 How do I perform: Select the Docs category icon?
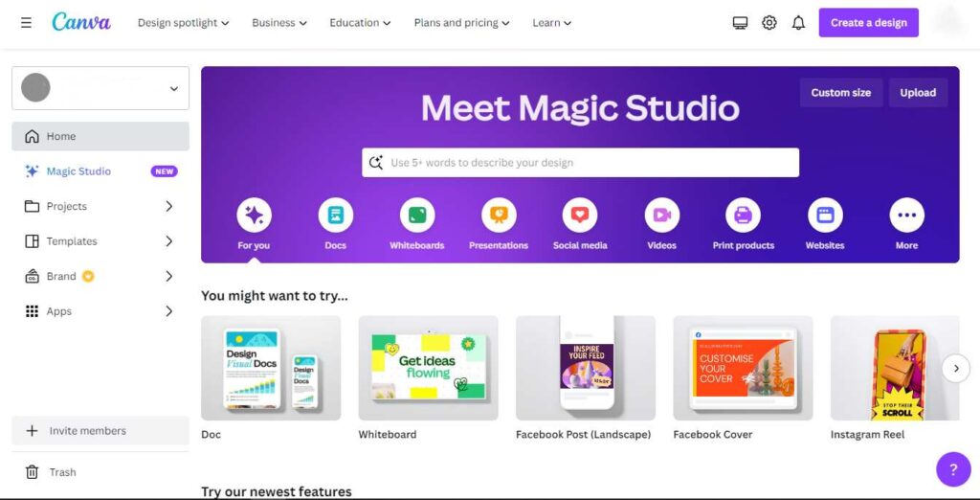tap(336, 216)
